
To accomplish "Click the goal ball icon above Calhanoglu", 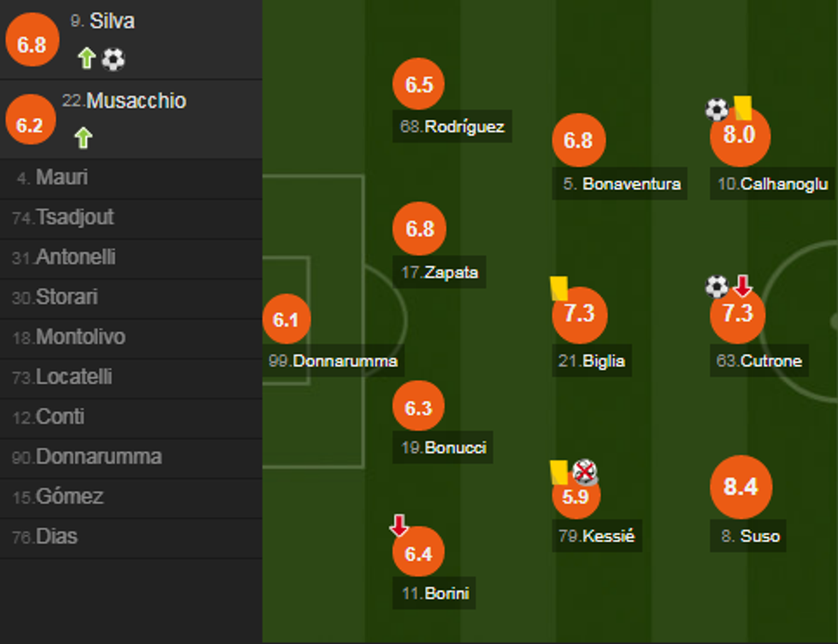I will (717, 109).
